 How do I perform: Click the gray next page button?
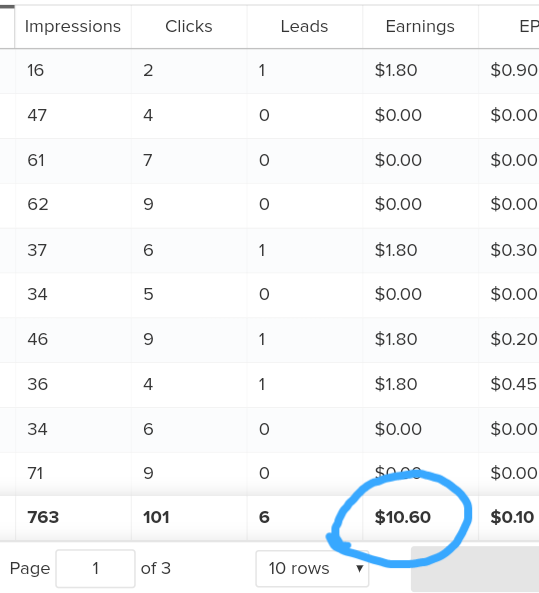(475, 569)
